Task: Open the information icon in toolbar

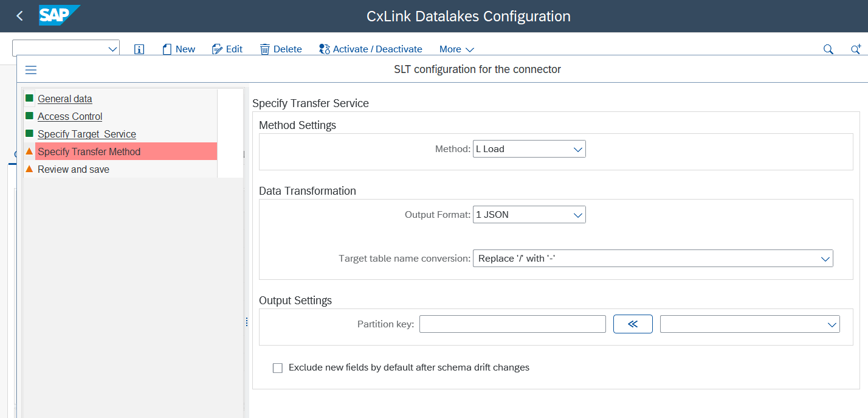Action: [x=139, y=49]
